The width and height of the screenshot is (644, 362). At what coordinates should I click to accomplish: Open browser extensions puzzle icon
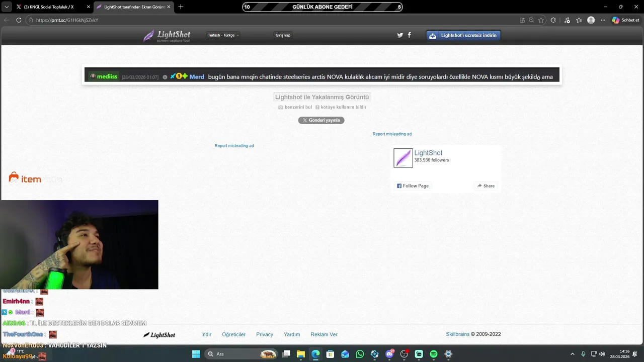click(x=553, y=20)
